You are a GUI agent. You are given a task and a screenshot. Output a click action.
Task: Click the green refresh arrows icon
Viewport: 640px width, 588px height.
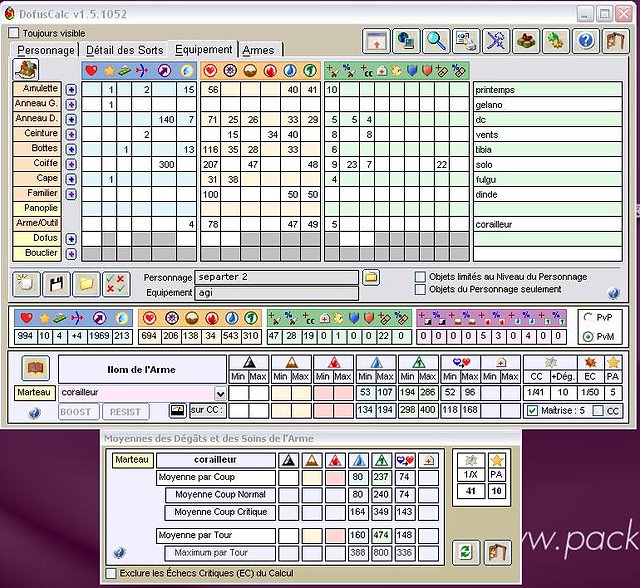click(465, 551)
